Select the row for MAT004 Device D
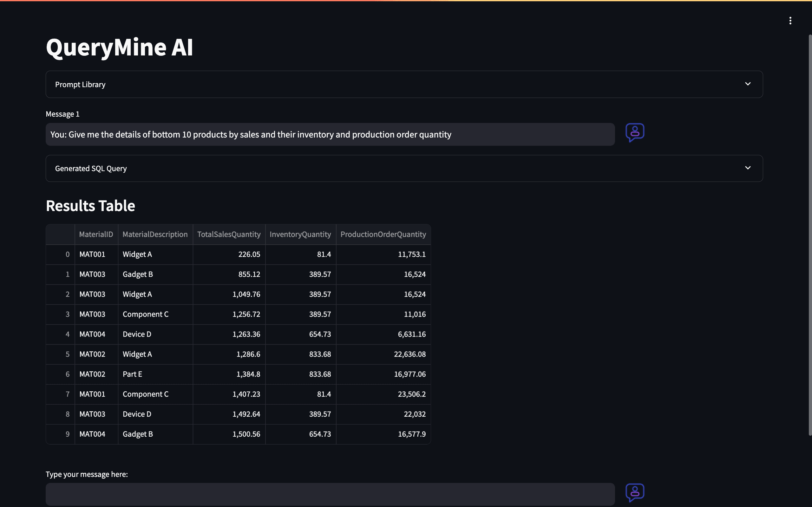The width and height of the screenshot is (812, 507). (x=137, y=334)
